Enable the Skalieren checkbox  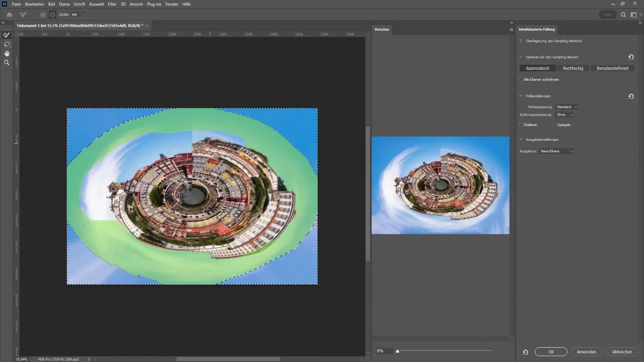click(x=521, y=125)
